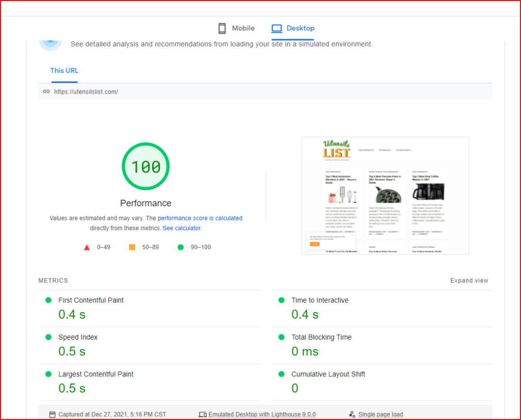
Task: Click the green dot beside Cumulative Layout Shift
Action: (x=281, y=374)
